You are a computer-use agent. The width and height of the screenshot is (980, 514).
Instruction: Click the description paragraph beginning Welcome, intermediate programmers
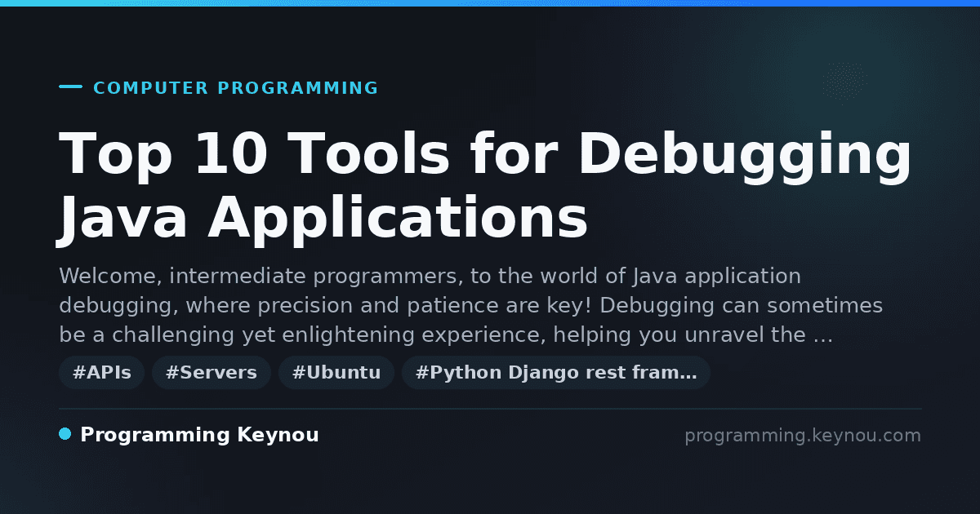(x=471, y=305)
